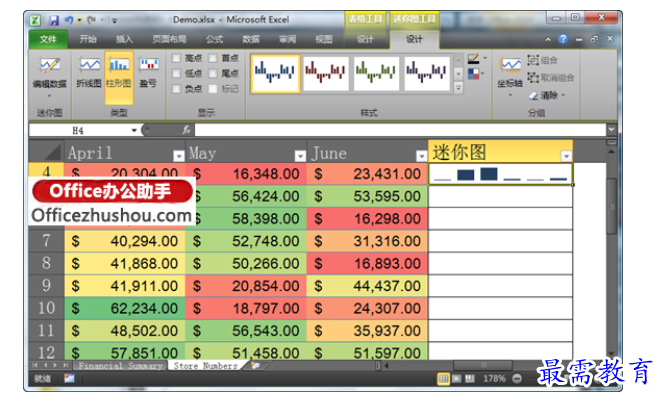Viewport: 661px width, 403px height.
Task: Toggle the 首点 (First Point) checkbox
Action: pyautogui.click(x=213, y=58)
